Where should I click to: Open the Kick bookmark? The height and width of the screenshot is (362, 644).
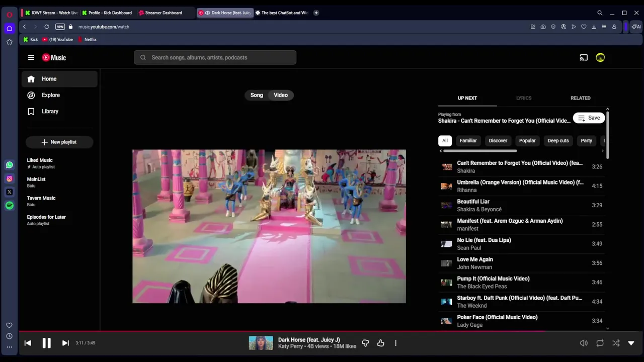click(31, 39)
